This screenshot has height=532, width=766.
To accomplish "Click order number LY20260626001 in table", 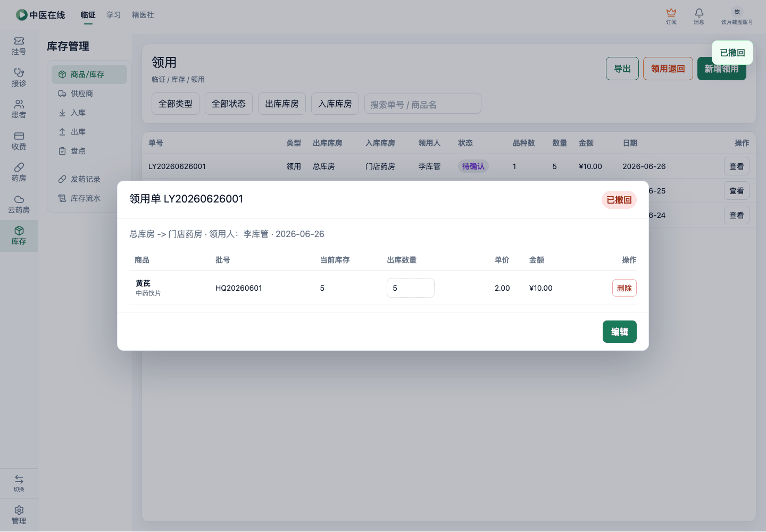I will 177,166.
